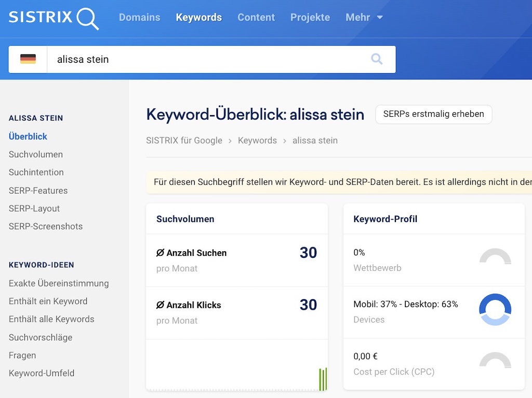Click the SISTRIX logo
Image resolution: width=532 pixels, height=398 pixels.
coord(54,18)
